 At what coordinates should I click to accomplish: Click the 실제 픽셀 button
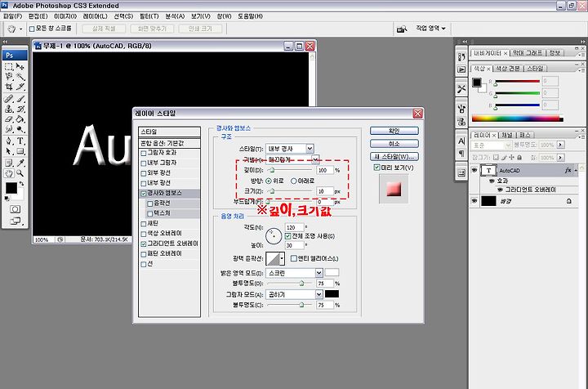pyautogui.click(x=104, y=29)
